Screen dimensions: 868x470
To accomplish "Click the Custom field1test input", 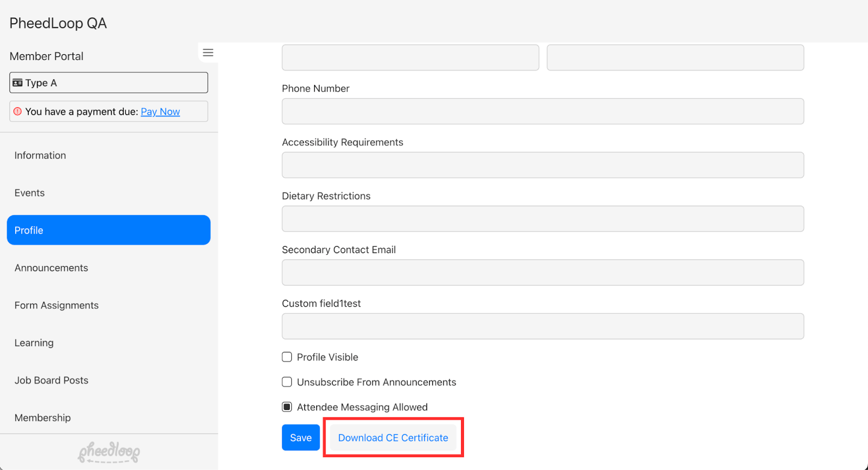I will click(543, 326).
